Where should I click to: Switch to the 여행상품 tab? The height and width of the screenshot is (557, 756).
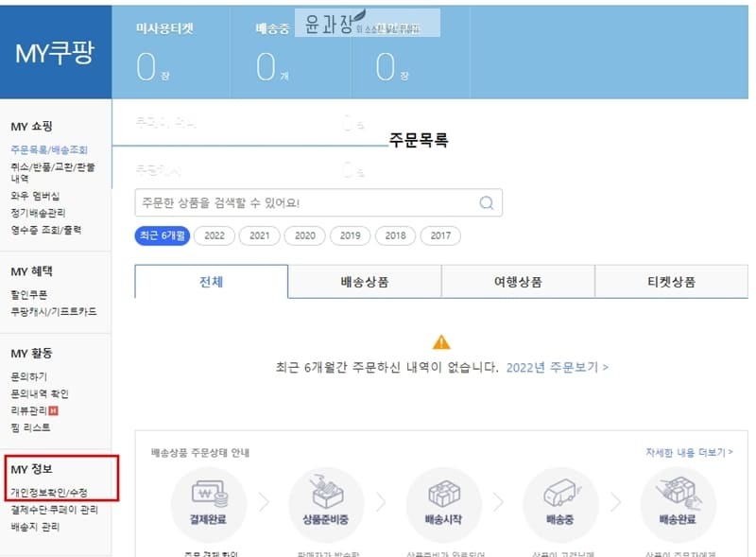(518, 282)
